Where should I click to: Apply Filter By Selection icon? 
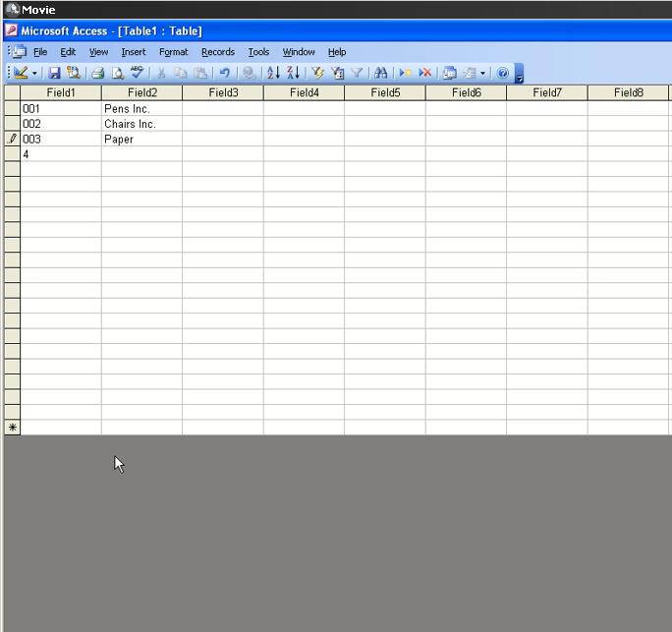click(x=317, y=73)
